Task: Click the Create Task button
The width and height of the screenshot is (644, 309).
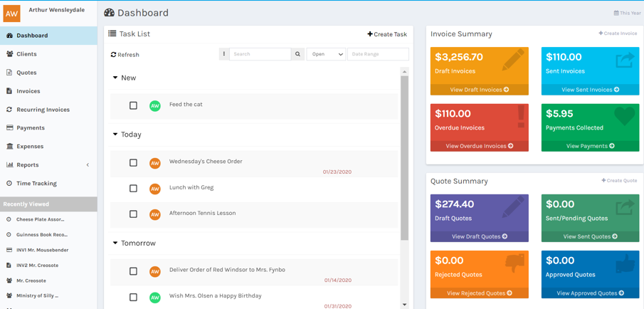Action: point(387,34)
